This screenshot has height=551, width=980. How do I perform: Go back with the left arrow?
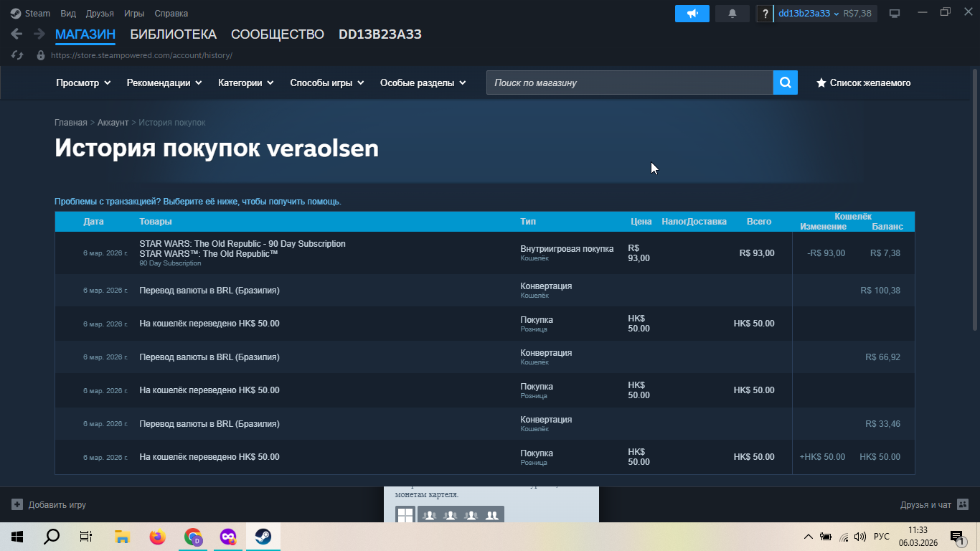click(x=17, y=34)
